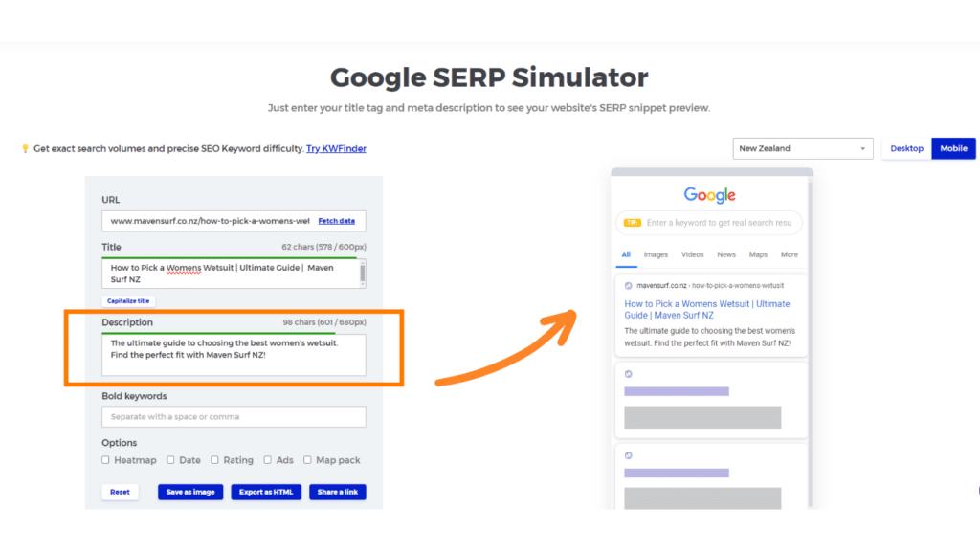This screenshot has height=551, width=980.
Task: Switch to Mobile preview
Action: pos(953,148)
